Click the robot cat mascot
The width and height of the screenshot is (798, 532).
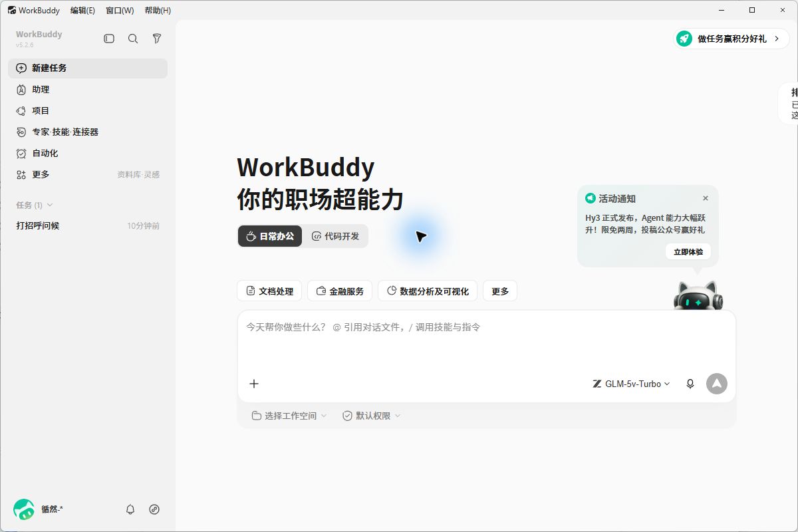tap(698, 296)
